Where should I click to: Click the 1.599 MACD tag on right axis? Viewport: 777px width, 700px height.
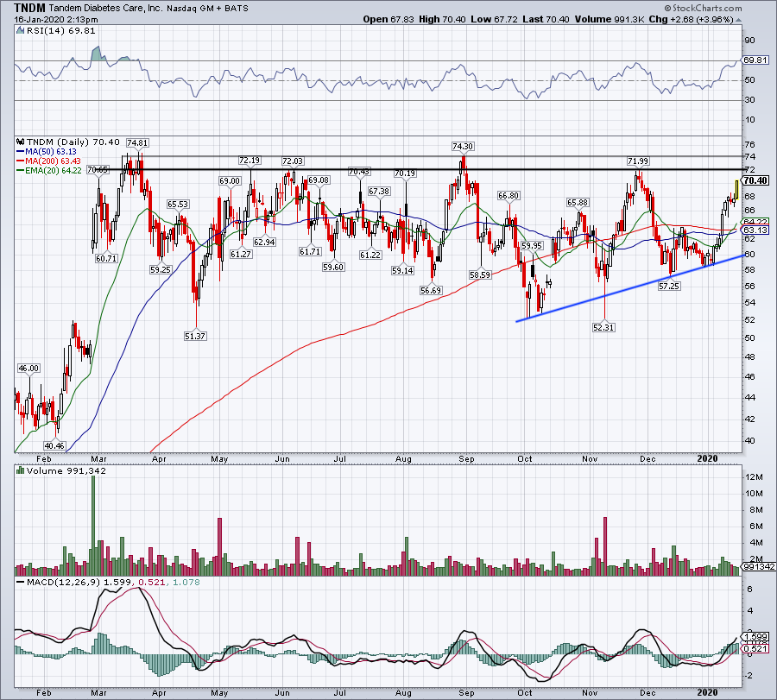pyautogui.click(x=755, y=637)
